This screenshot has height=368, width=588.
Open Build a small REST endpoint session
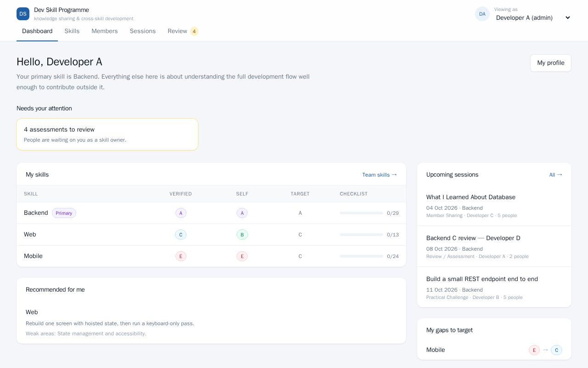click(494, 287)
